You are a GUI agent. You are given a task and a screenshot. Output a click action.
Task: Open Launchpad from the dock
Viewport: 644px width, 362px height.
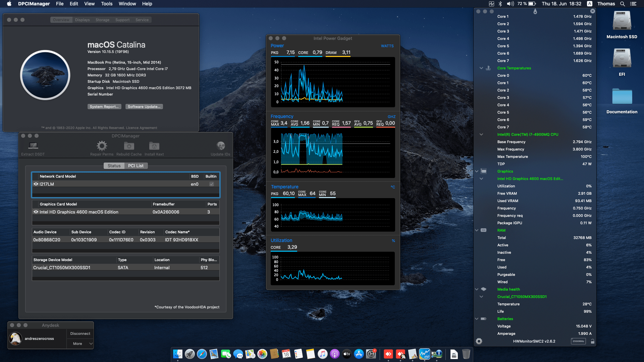190,354
